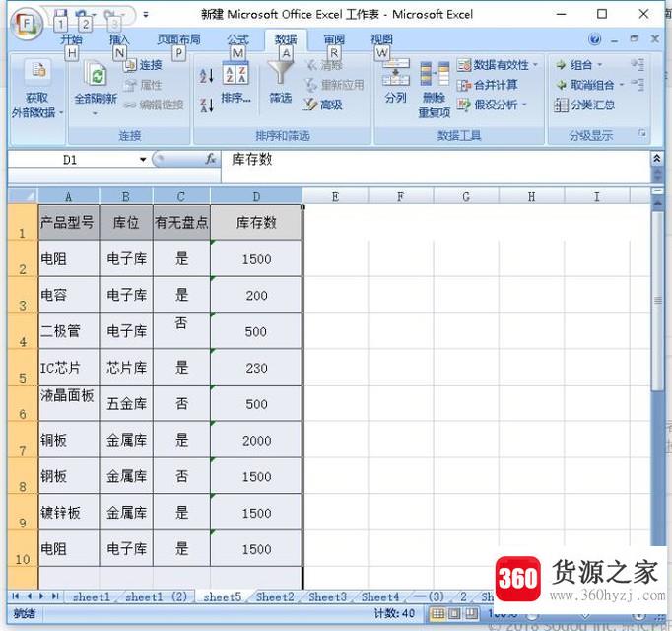Click the Get External Data icon
Screen dimensions: 672x631
pyautogui.click(x=37, y=70)
